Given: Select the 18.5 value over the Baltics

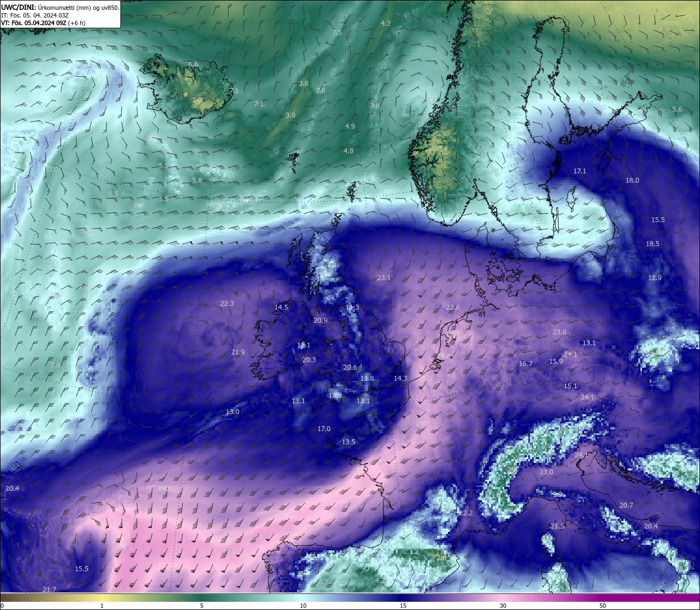Looking at the screenshot, I should pyautogui.click(x=652, y=244).
